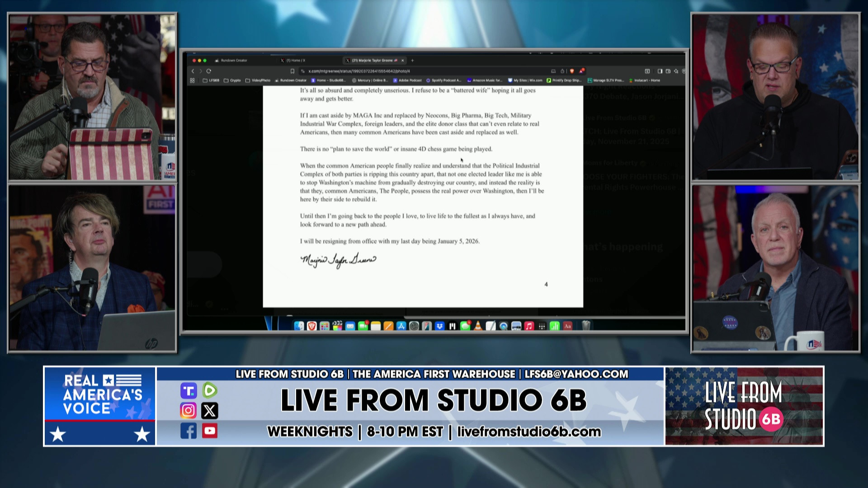Toggle the browser sidebar panel

660,71
